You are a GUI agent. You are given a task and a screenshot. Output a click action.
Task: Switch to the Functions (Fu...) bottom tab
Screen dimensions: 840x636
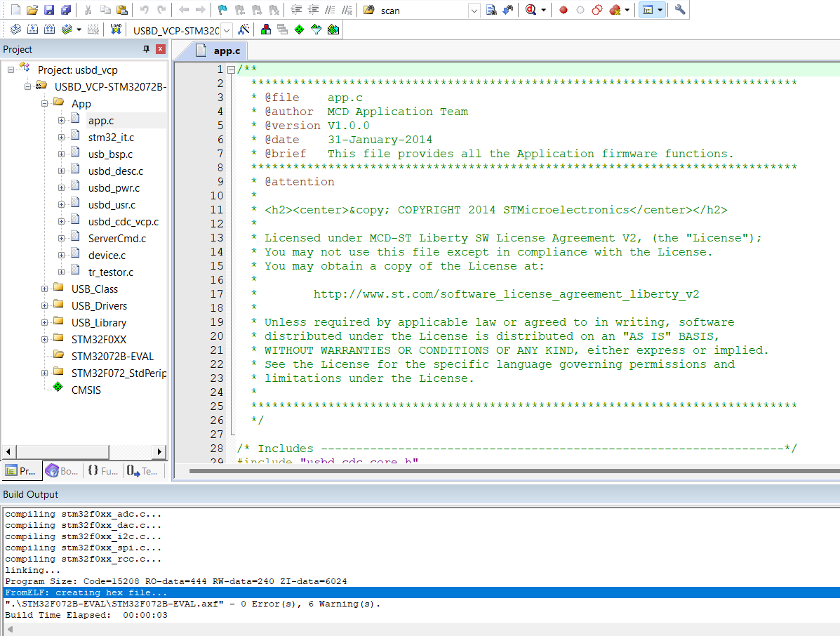click(x=103, y=471)
